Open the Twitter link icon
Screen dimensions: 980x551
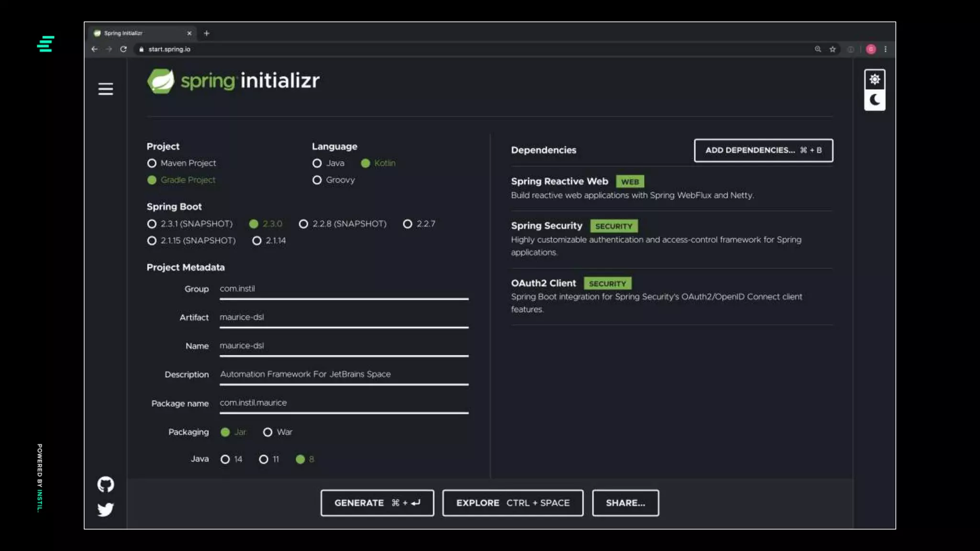(x=105, y=509)
